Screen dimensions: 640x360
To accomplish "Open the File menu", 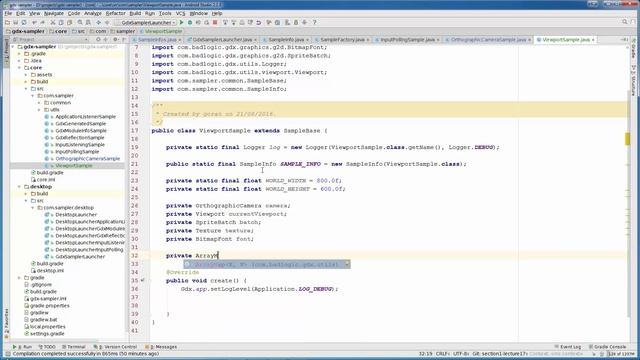I will [8, 13].
